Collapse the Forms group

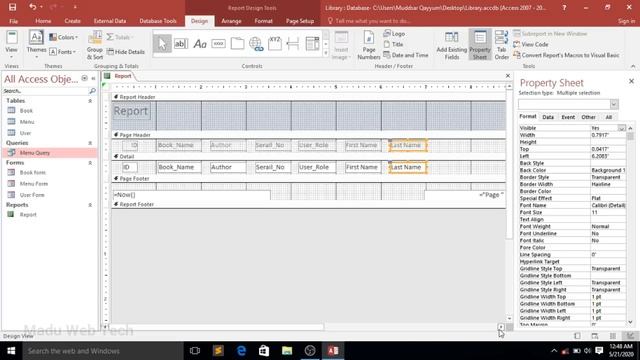click(x=90, y=163)
